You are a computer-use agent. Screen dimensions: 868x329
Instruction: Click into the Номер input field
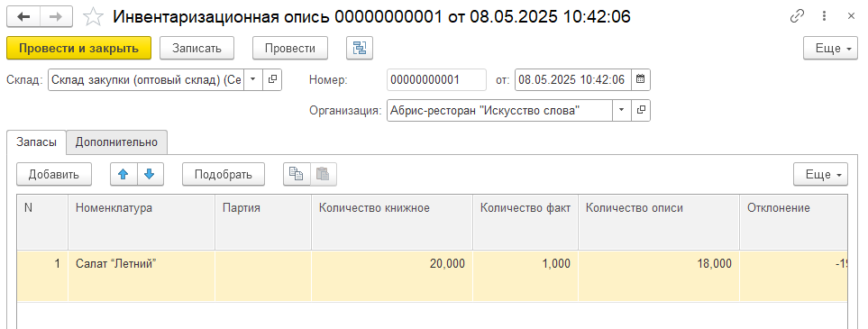pyautogui.click(x=436, y=79)
